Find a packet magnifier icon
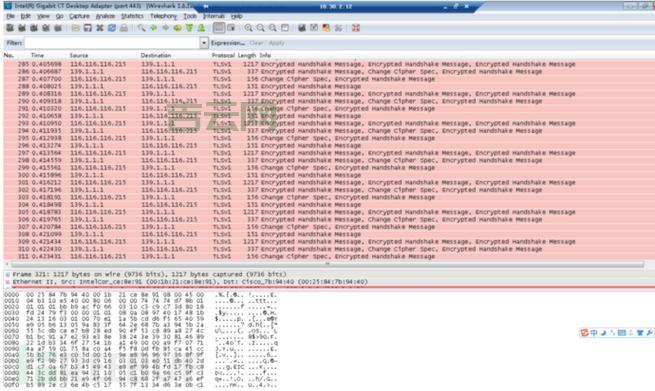655x391 pixels. (x=142, y=28)
